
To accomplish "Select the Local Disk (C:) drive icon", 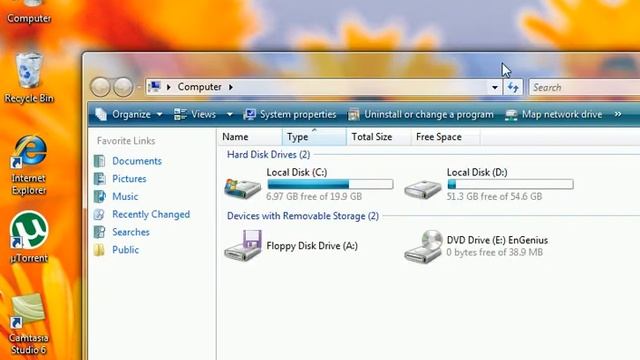I will click(243, 188).
